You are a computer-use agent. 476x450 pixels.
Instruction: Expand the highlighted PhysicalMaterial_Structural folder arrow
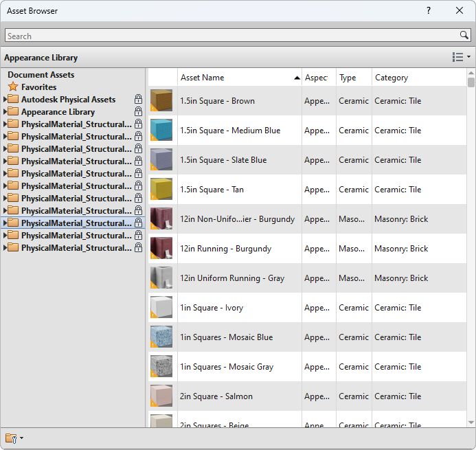tap(5, 223)
